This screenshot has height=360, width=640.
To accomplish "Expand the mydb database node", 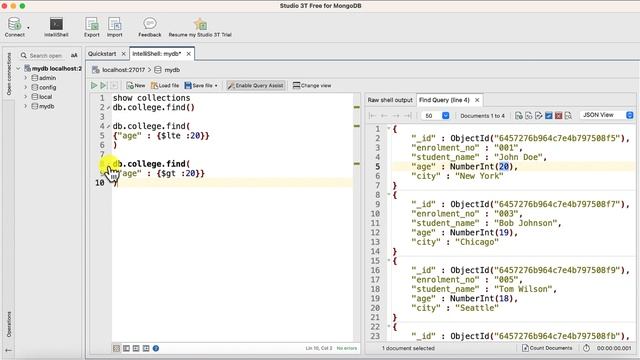I will (x=25, y=106).
